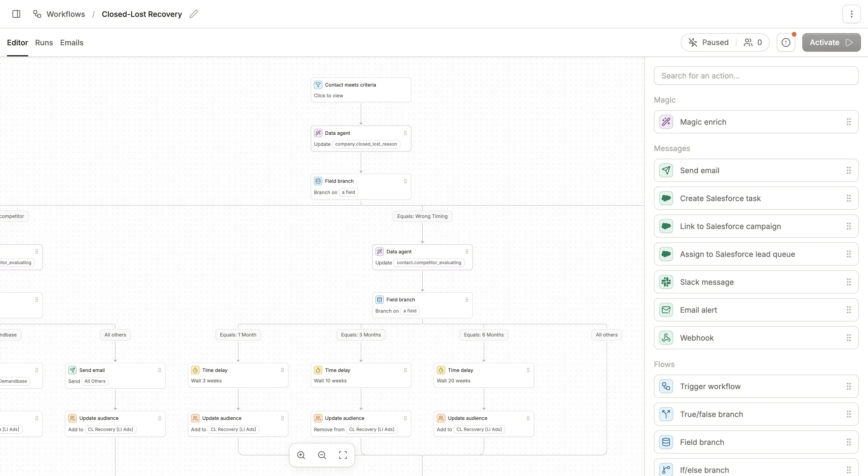Zoom out of the workflow canvas

pyautogui.click(x=322, y=455)
